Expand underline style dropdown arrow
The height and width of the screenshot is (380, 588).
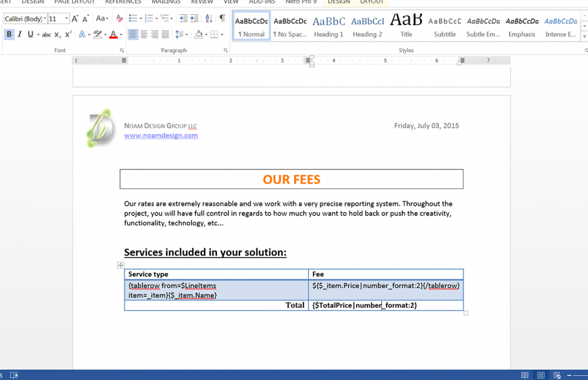pos(38,35)
